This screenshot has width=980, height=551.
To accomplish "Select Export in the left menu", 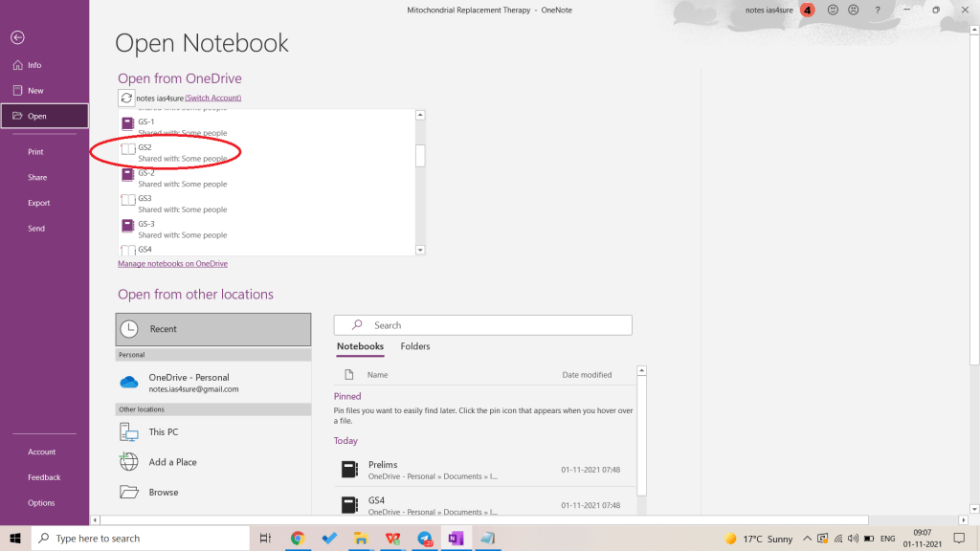I will tap(37, 202).
